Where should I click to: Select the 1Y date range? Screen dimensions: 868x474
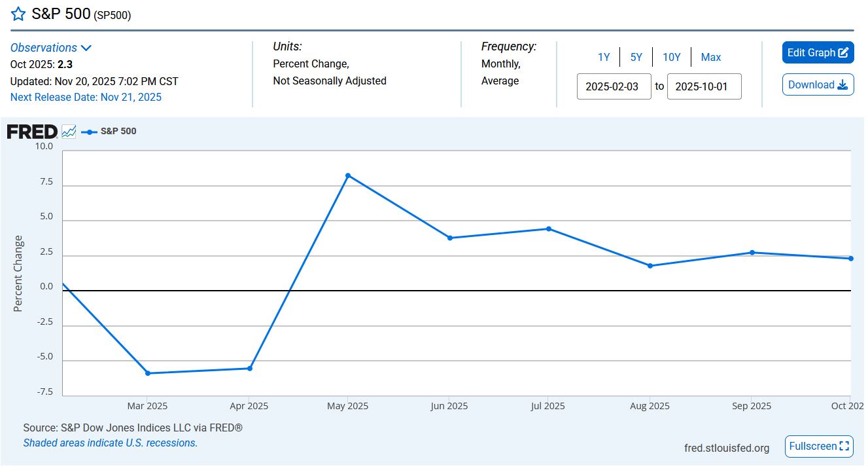coord(603,58)
